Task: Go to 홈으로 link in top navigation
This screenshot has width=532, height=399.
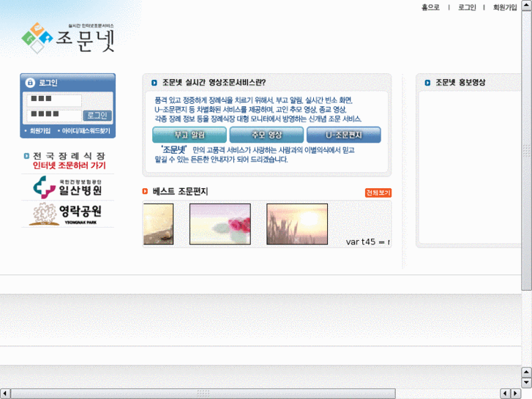Action: tap(430, 7)
